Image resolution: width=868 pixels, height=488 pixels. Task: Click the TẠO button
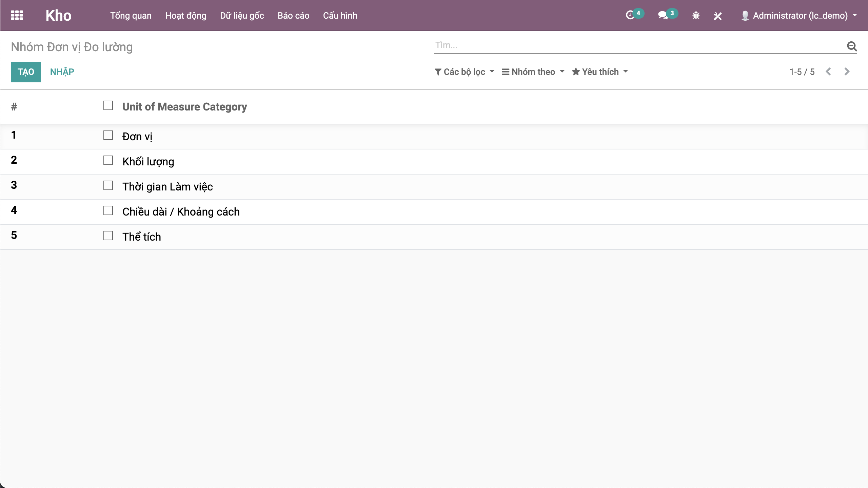coord(26,72)
